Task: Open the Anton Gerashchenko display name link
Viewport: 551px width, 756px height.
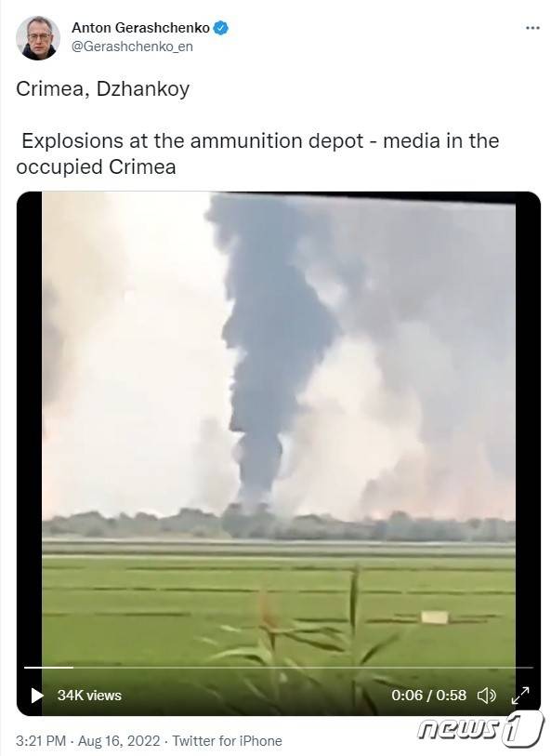Action: point(140,28)
